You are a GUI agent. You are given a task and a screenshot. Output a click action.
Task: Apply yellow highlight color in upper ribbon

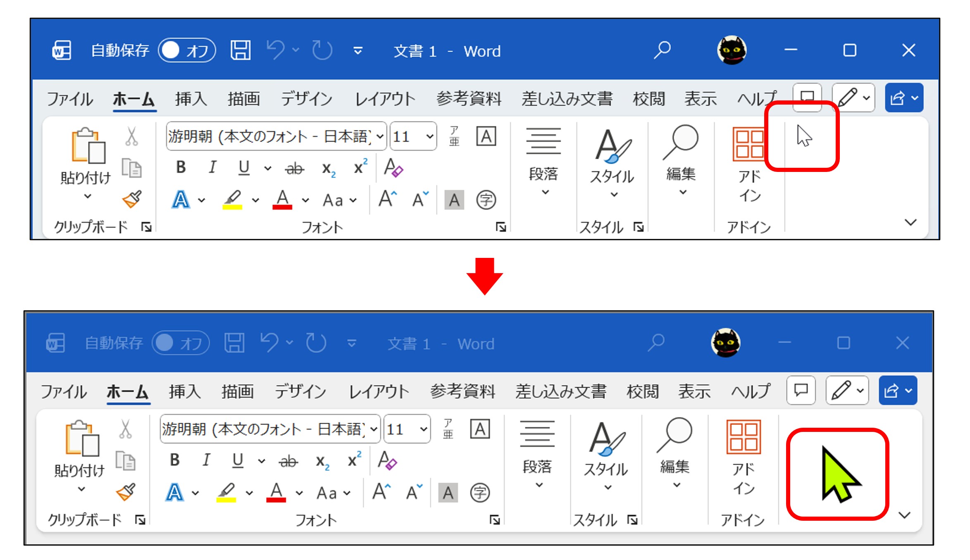click(232, 200)
